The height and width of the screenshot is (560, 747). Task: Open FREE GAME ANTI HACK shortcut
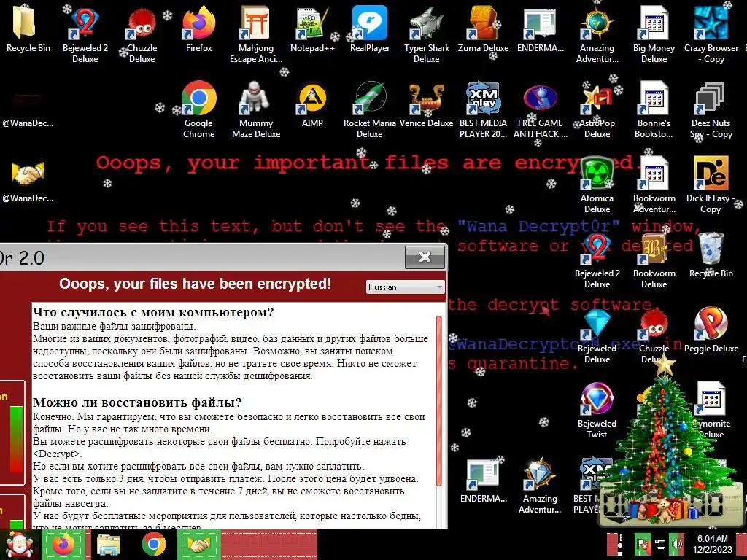pyautogui.click(x=541, y=109)
